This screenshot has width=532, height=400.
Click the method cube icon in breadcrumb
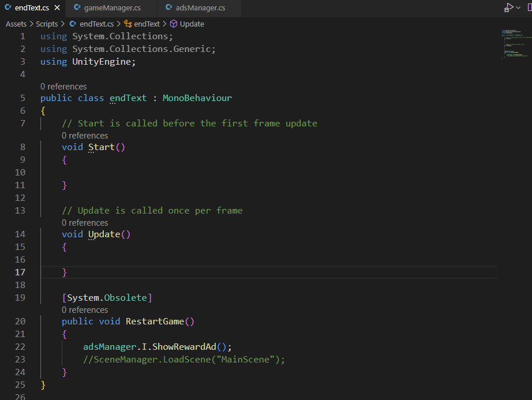173,24
